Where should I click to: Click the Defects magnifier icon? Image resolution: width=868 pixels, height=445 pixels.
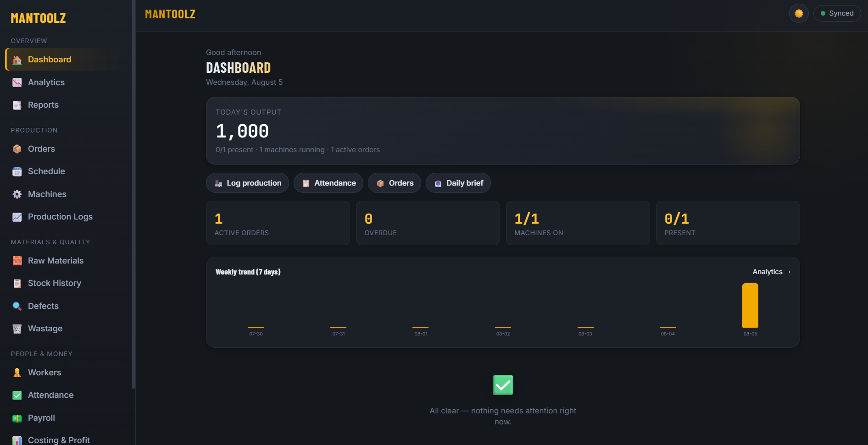point(17,306)
